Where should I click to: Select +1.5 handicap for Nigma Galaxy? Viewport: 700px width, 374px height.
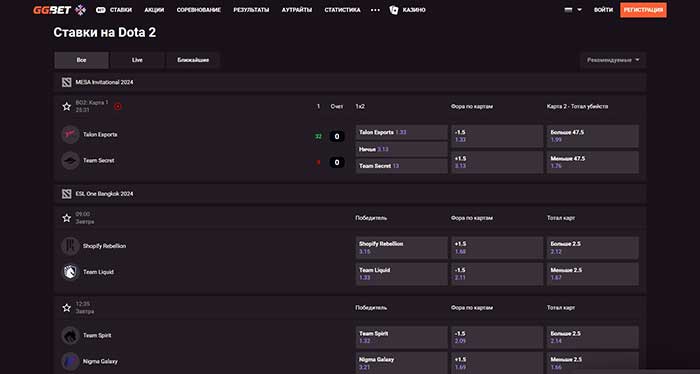click(x=497, y=363)
